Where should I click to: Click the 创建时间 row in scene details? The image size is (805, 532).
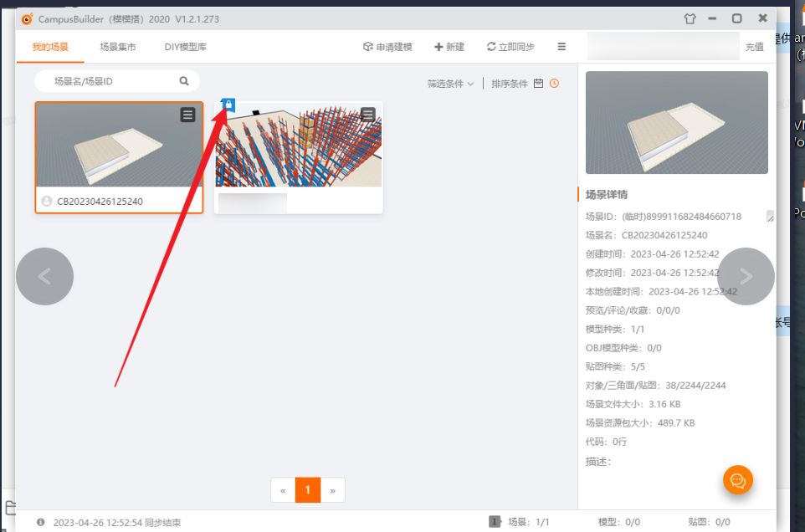(653, 254)
